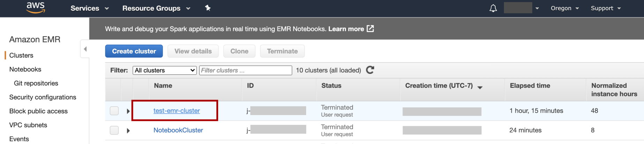Viewport: 644px width, 144px height.
Task: Go to Notebooks in the sidebar
Action: click(25, 69)
